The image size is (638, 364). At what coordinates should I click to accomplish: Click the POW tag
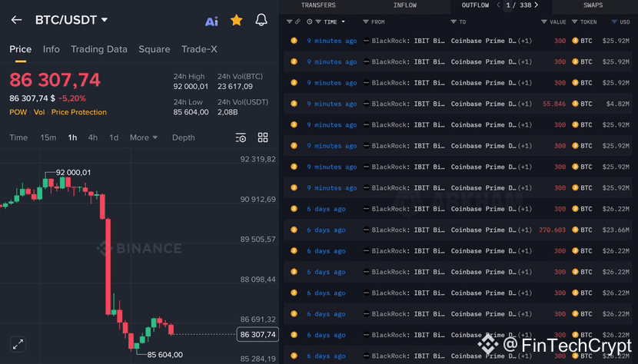coord(18,112)
